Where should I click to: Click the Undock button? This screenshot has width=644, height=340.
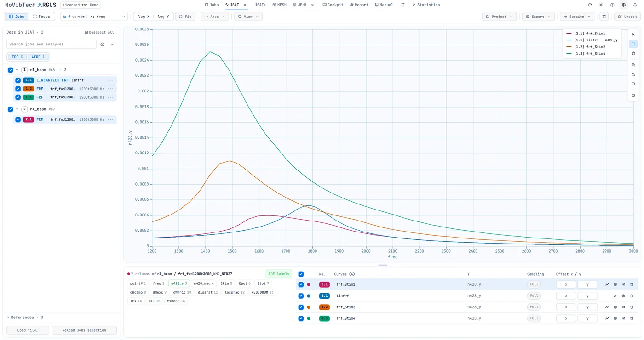pos(627,17)
